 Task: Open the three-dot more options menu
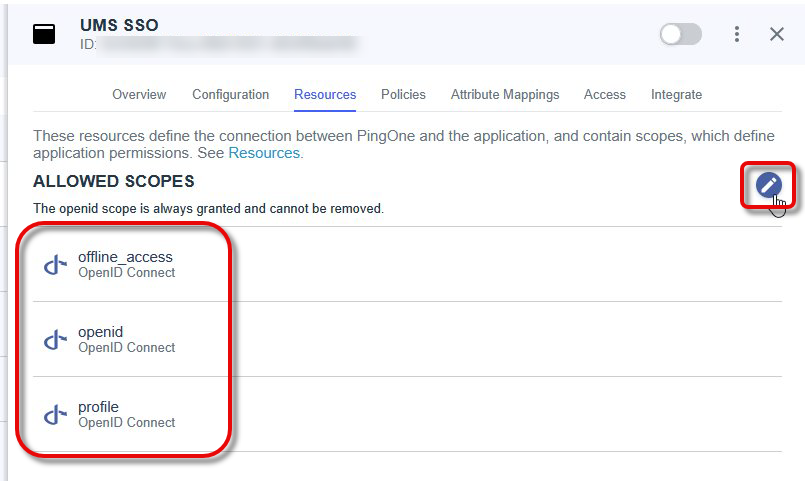[737, 34]
